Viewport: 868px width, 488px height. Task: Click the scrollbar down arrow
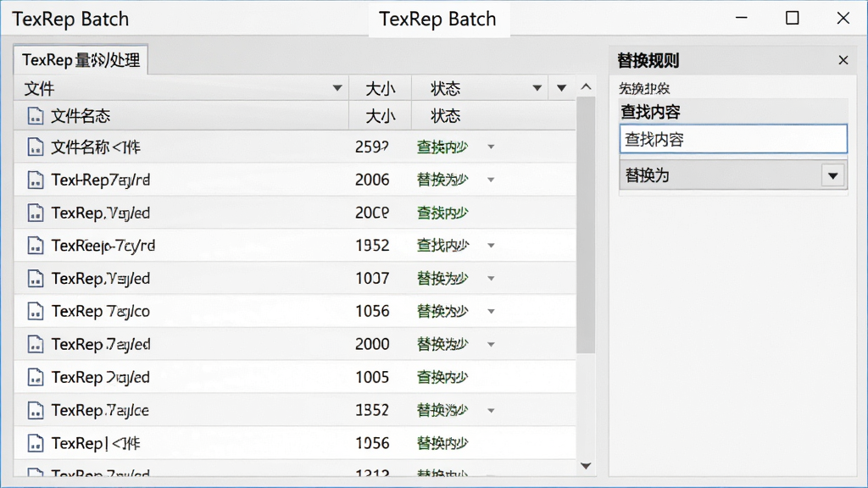point(586,466)
